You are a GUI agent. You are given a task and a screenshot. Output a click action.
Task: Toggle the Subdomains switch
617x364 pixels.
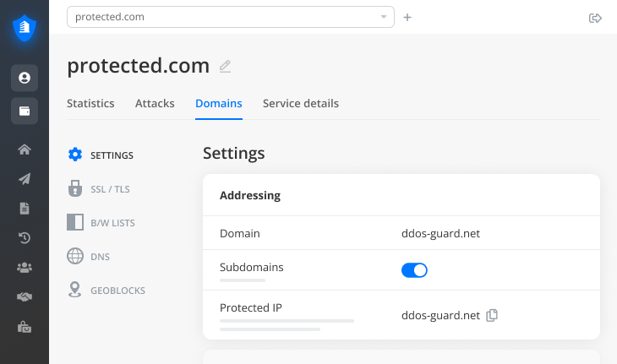(x=414, y=270)
